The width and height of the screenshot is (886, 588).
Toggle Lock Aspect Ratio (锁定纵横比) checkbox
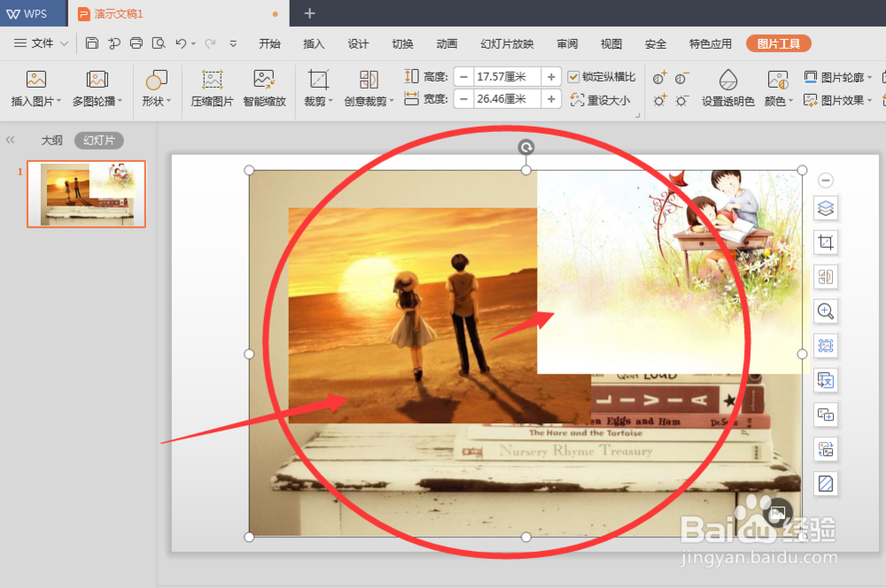point(573,77)
